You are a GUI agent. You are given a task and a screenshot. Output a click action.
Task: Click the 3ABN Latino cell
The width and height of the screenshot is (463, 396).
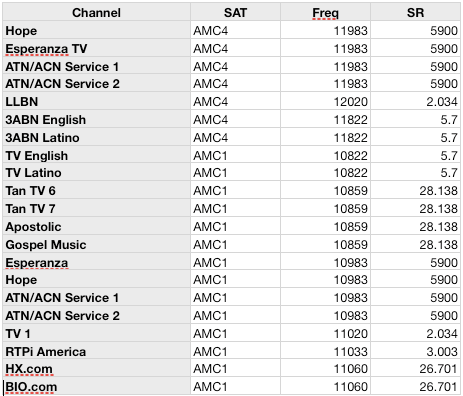point(96,138)
